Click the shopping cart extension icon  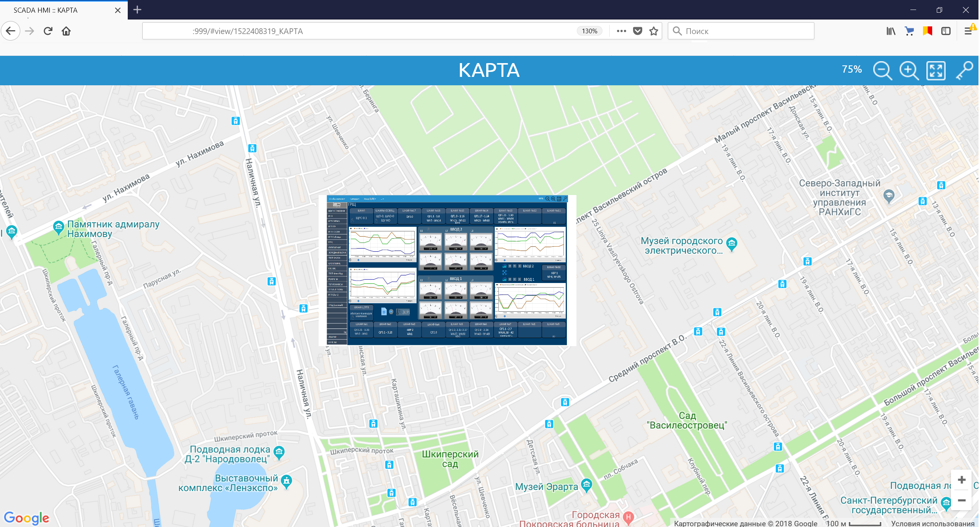click(x=909, y=31)
